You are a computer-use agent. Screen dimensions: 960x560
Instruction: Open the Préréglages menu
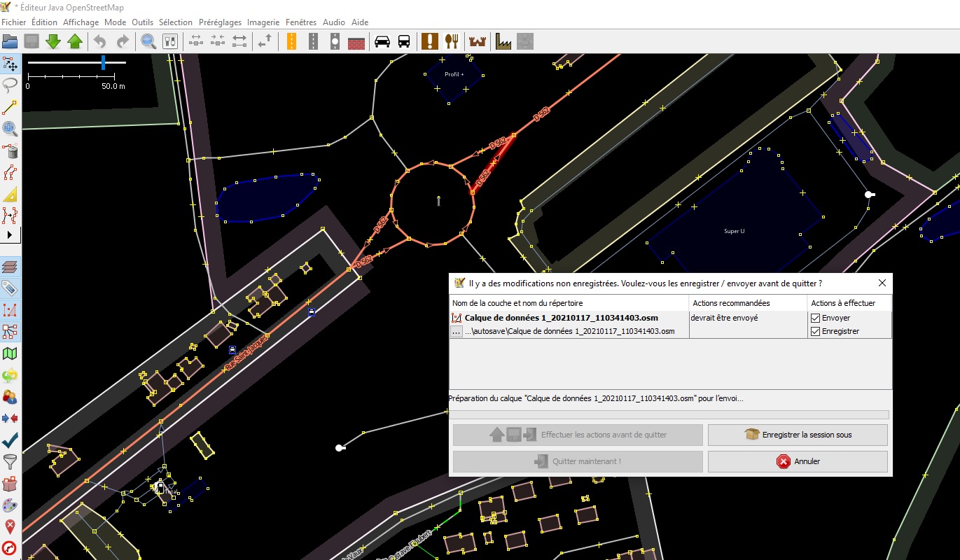click(x=220, y=22)
